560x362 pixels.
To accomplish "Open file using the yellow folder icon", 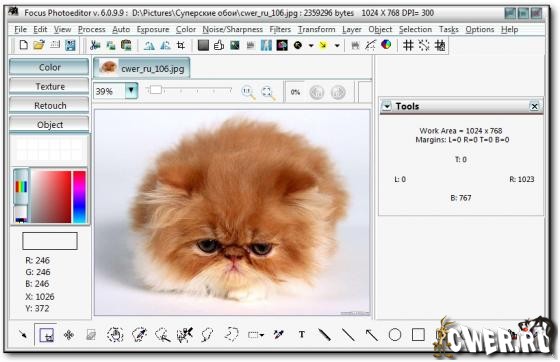I will [39, 45].
